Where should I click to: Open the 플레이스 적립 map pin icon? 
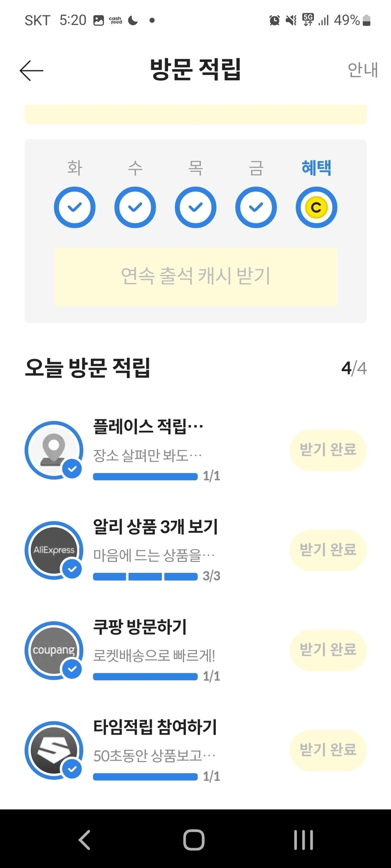54,450
